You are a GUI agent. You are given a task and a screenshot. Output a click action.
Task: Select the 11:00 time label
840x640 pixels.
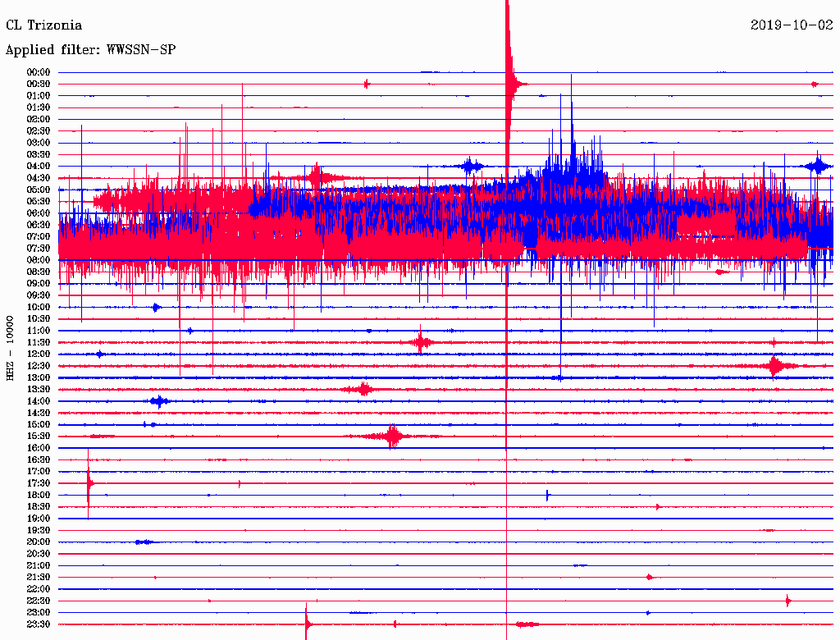click(39, 331)
